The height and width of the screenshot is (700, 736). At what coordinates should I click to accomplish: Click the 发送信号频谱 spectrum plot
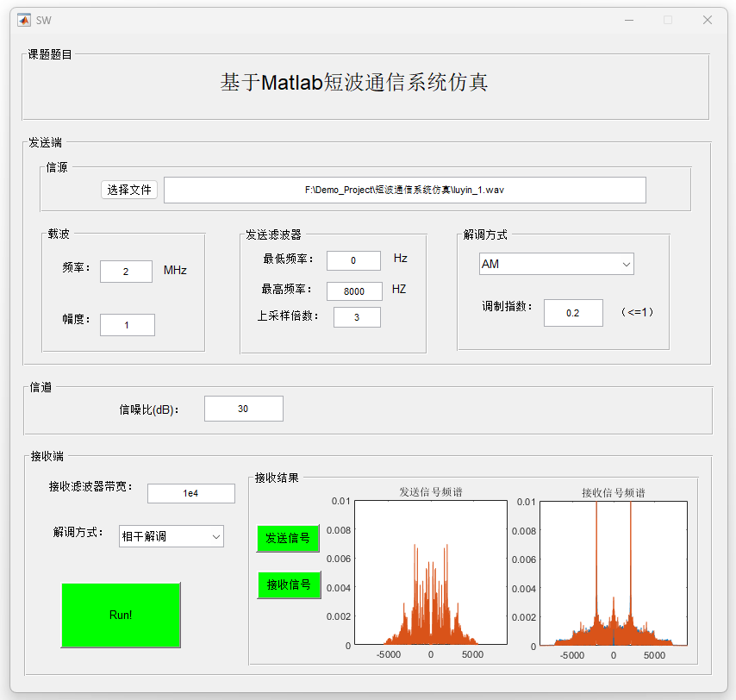point(430,573)
